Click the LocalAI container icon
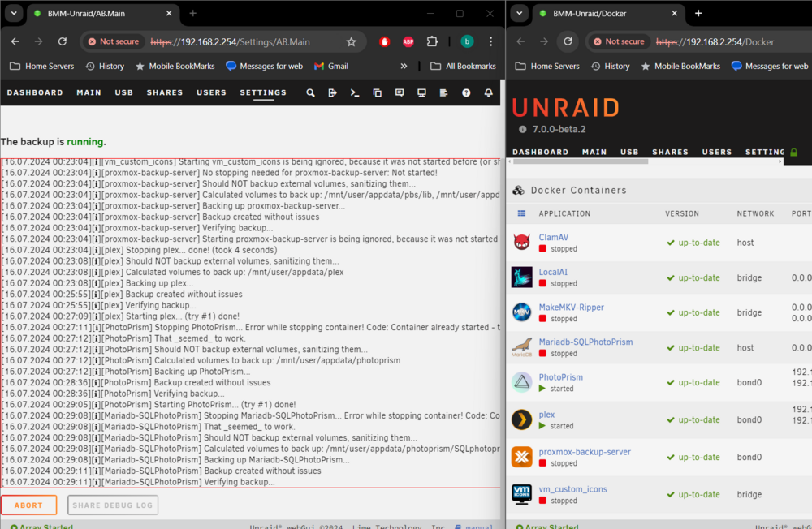This screenshot has width=812, height=529. [x=521, y=277]
